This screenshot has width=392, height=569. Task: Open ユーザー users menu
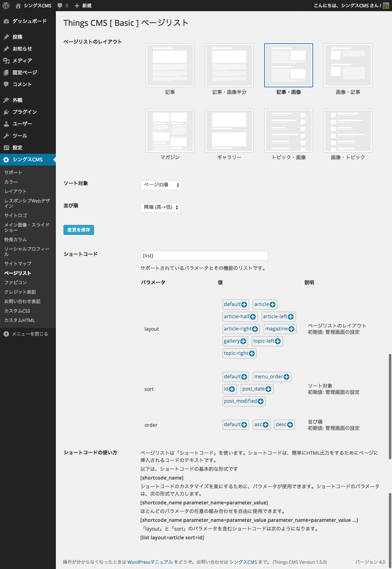[28, 124]
